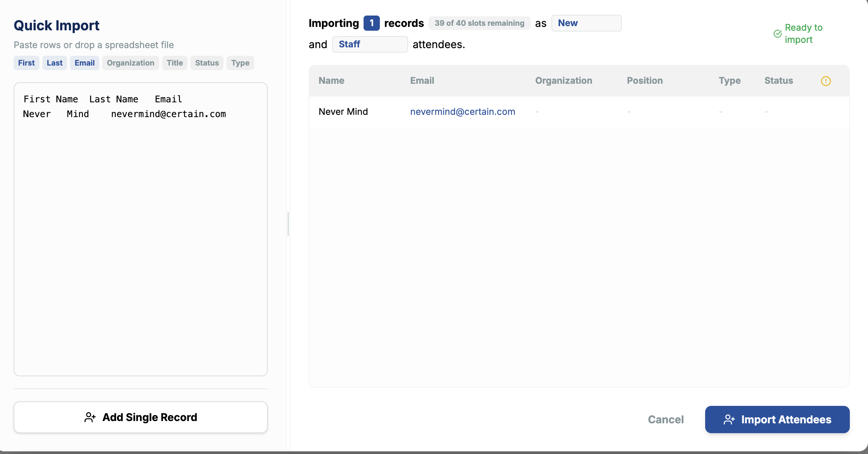Toggle the Email column chip
Viewport: 868px width, 454px height.
click(x=84, y=63)
